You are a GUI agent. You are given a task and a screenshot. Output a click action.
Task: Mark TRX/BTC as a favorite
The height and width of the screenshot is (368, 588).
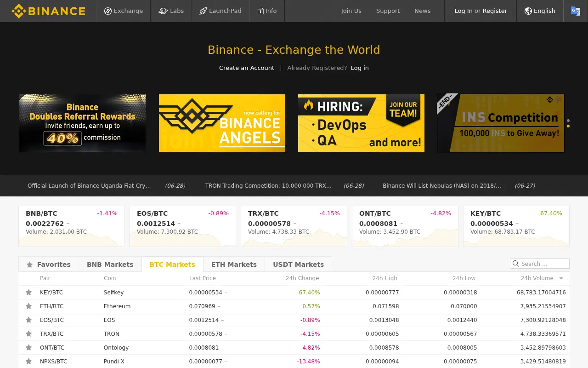[x=28, y=333]
